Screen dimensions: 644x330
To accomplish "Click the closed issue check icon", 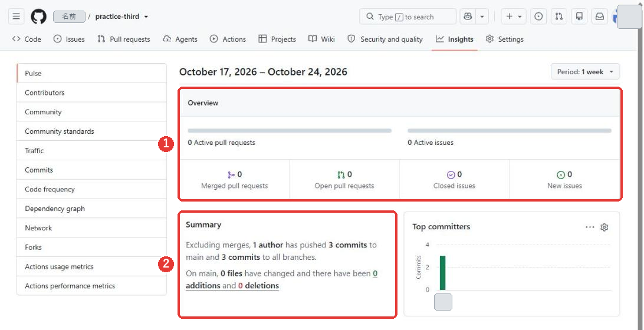I will point(451,175).
